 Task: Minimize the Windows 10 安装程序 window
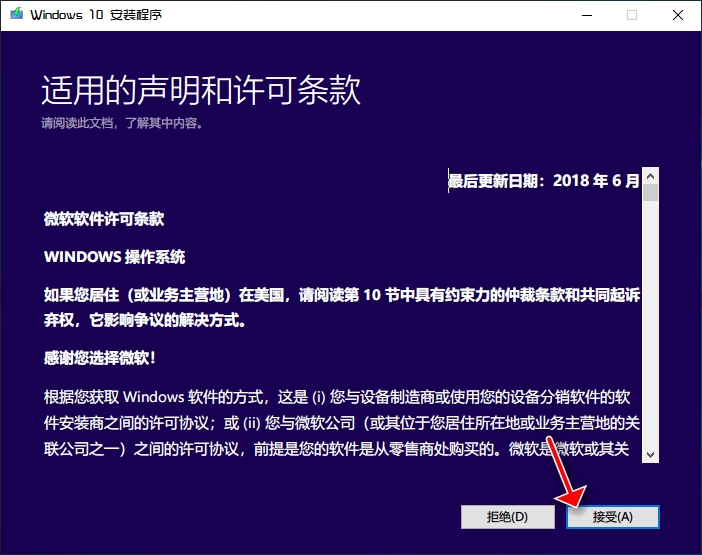[x=585, y=15]
